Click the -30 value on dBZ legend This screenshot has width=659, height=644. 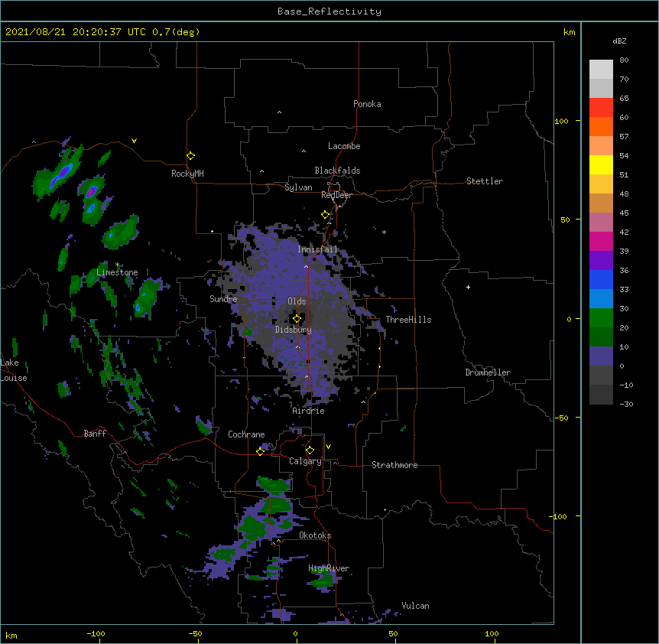pyautogui.click(x=626, y=404)
